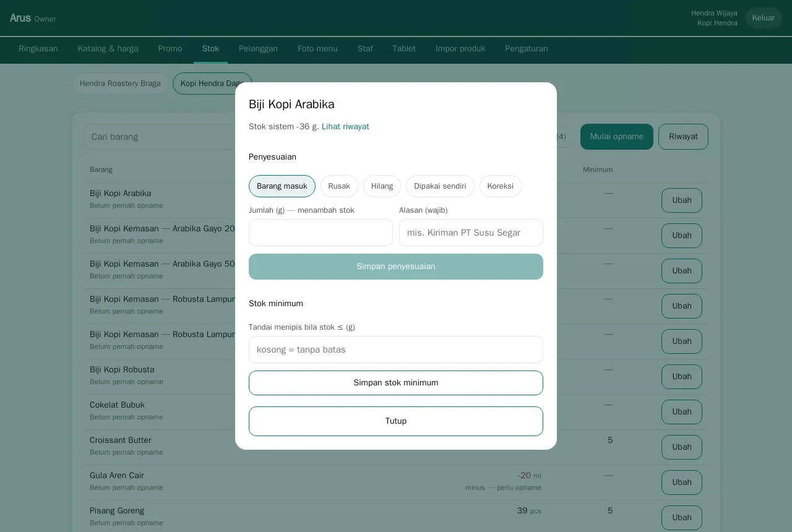
Task: Click the Cokelat Bubuk item name
Action: tap(117, 405)
